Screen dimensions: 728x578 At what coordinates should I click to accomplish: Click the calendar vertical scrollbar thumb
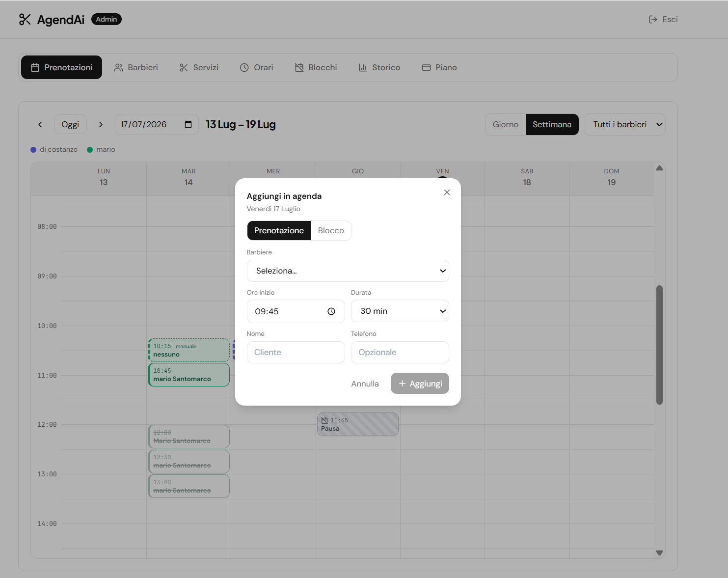point(659,345)
